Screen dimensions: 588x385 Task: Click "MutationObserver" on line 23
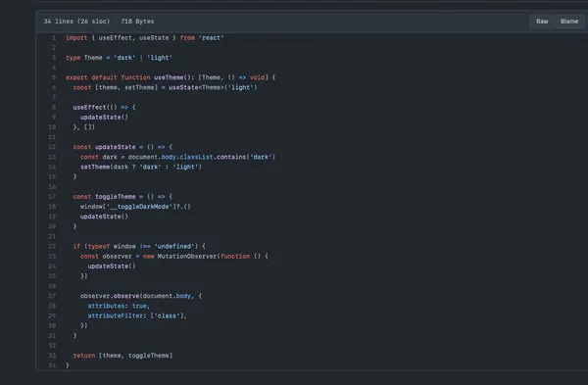187,257
